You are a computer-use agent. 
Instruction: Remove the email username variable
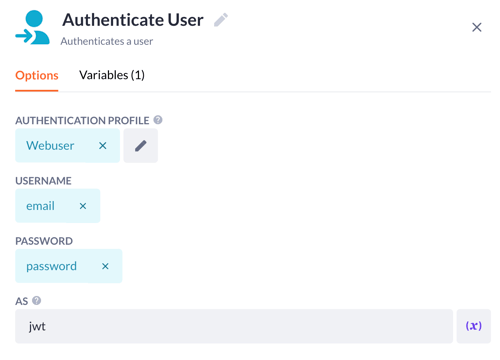click(x=83, y=206)
